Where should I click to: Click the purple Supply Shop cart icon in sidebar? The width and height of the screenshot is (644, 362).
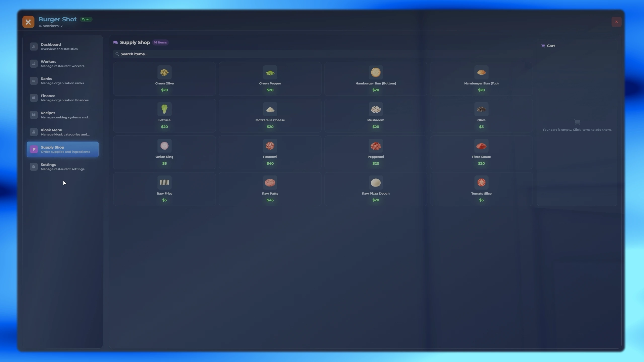click(34, 149)
